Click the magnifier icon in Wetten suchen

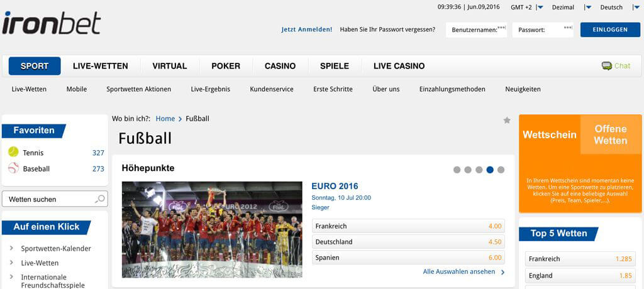[99, 199]
